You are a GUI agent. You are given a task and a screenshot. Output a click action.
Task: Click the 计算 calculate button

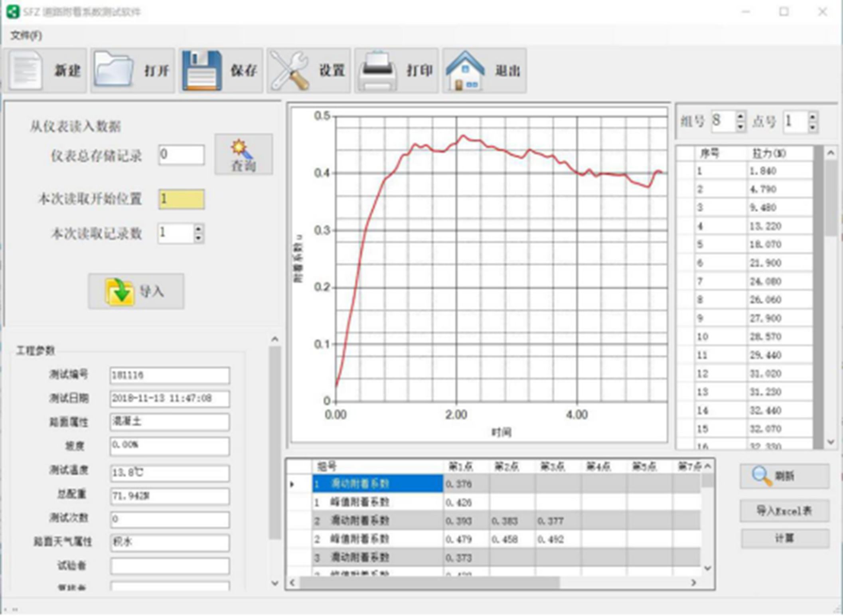[784, 539]
